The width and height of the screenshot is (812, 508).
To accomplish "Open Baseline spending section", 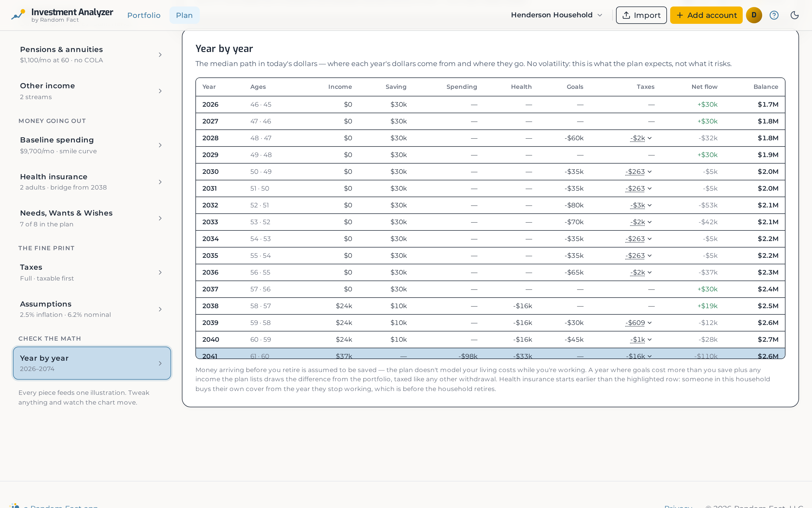I will click(x=92, y=145).
